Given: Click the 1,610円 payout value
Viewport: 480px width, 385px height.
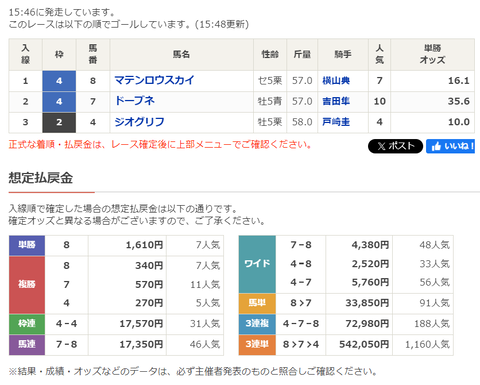Looking at the screenshot, I should [x=144, y=245].
